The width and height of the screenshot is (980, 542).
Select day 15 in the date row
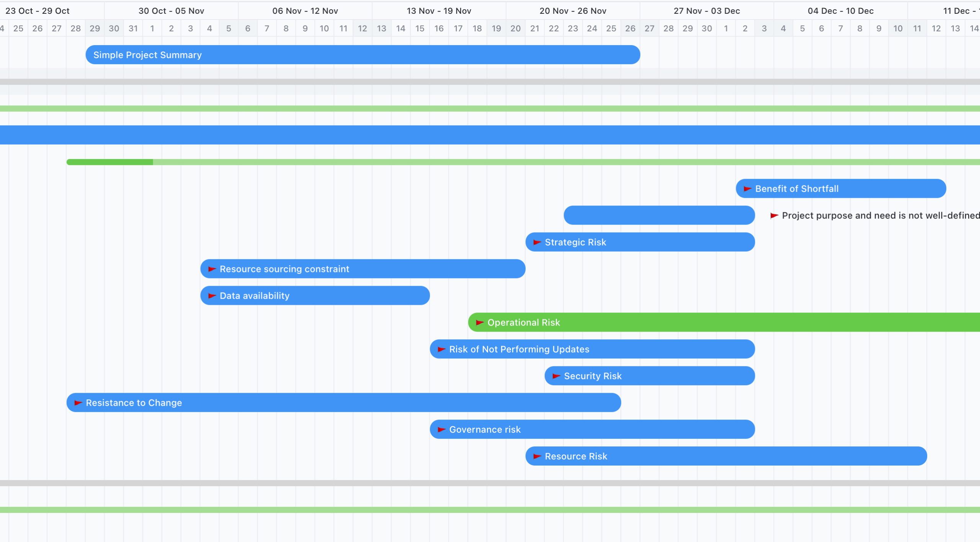tap(420, 28)
